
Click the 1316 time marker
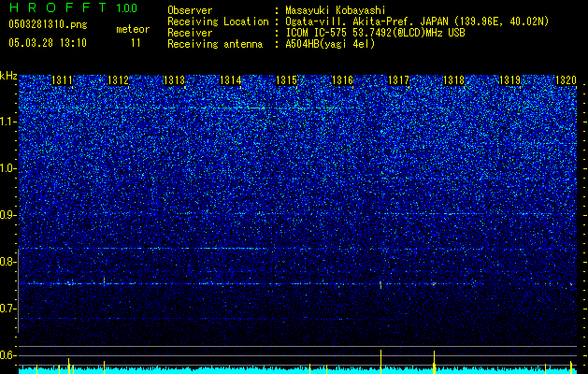point(342,80)
